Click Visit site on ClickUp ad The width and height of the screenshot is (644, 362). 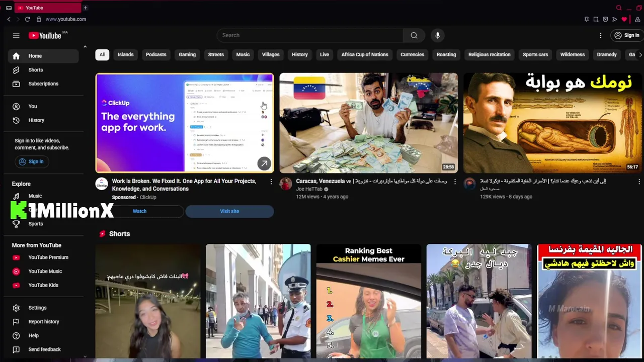pos(229,211)
